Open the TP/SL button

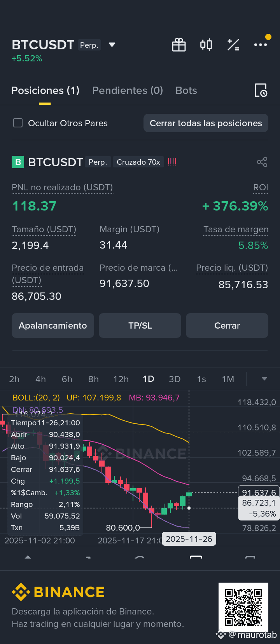click(x=140, y=325)
